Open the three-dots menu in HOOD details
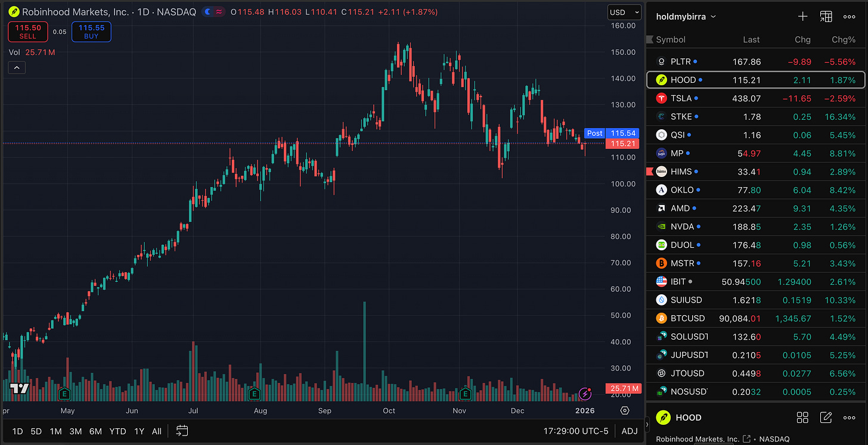Screen dimensions: 868x445 click(849, 418)
